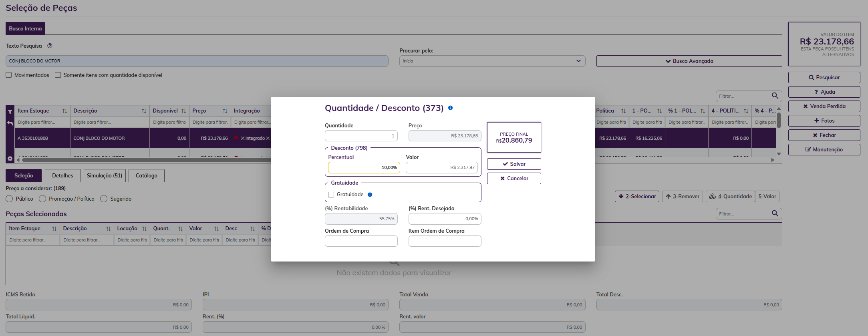The width and height of the screenshot is (868, 336).
Task: Click Cancelar in the discount dialog
Action: 514,178
